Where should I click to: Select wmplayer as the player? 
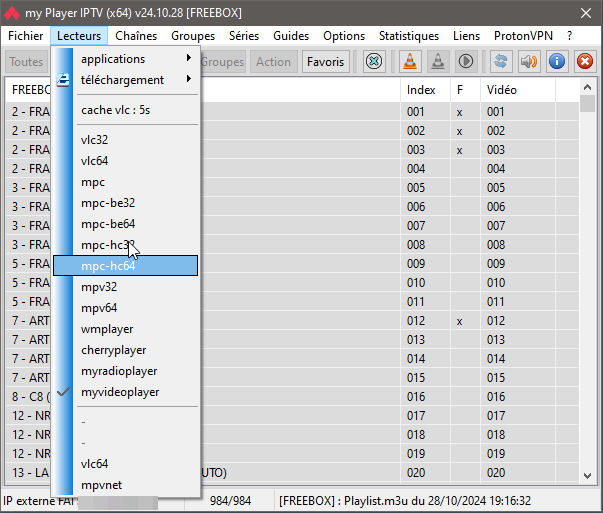click(x=125, y=329)
